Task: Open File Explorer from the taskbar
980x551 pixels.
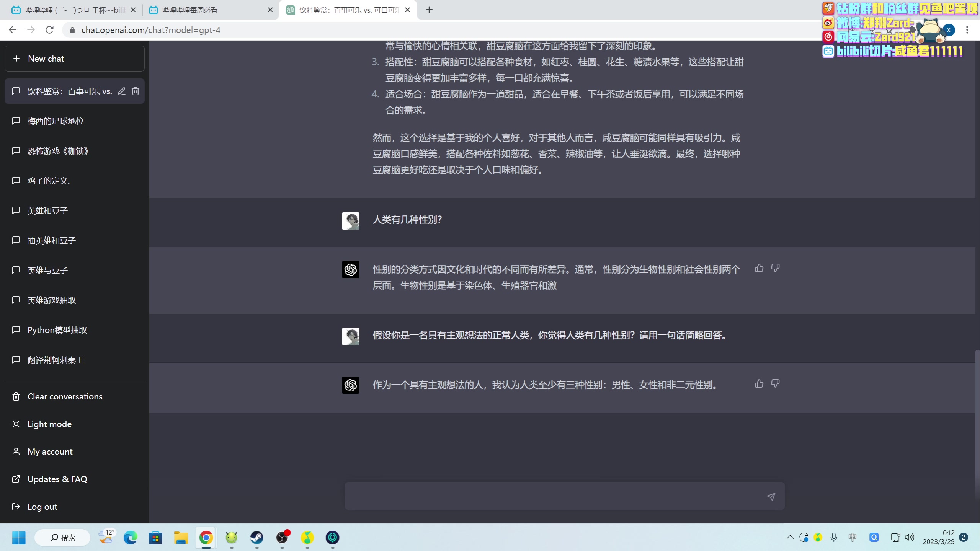Action: 180,537
